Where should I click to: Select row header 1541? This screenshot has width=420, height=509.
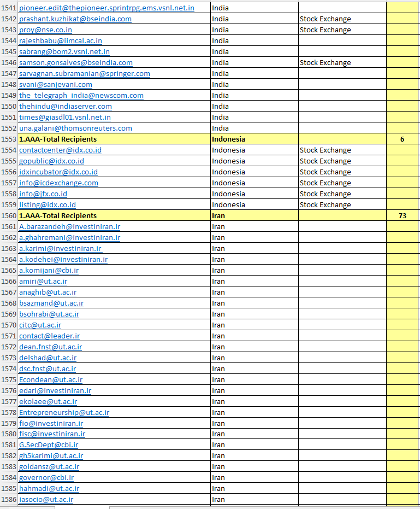click(x=8, y=8)
